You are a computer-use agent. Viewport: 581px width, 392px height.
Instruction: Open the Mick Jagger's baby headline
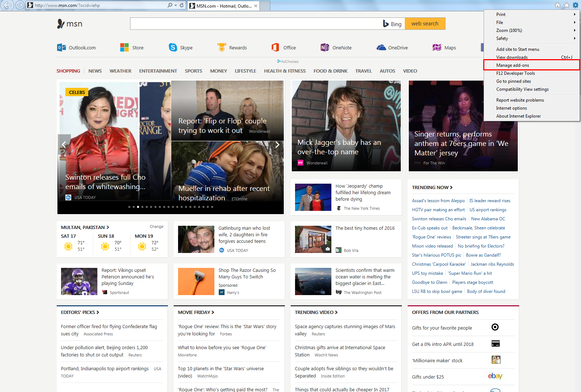point(339,147)
